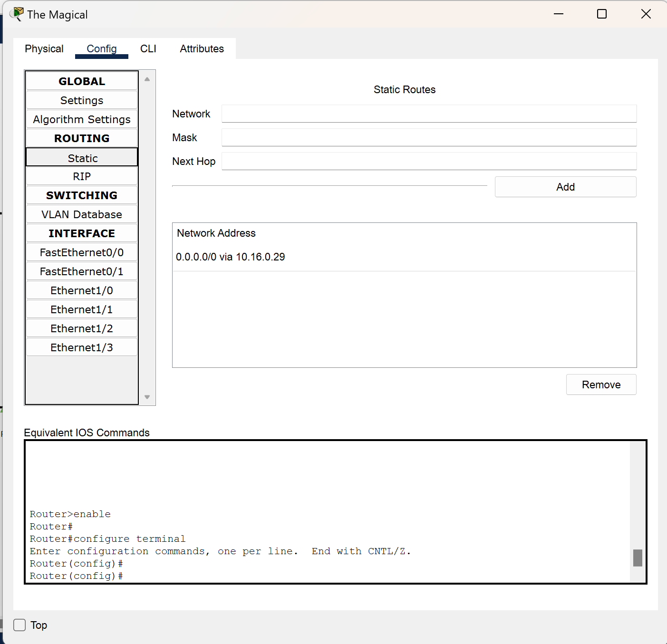View the Attributes tab
The height and width of the screenshot is (644, 667).
pos(202,48)
